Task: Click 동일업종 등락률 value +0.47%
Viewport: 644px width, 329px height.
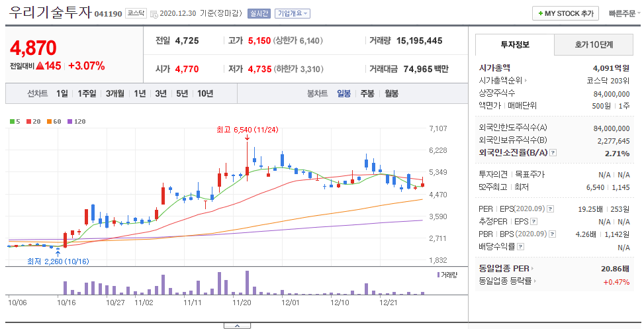Action: [616, 282]
